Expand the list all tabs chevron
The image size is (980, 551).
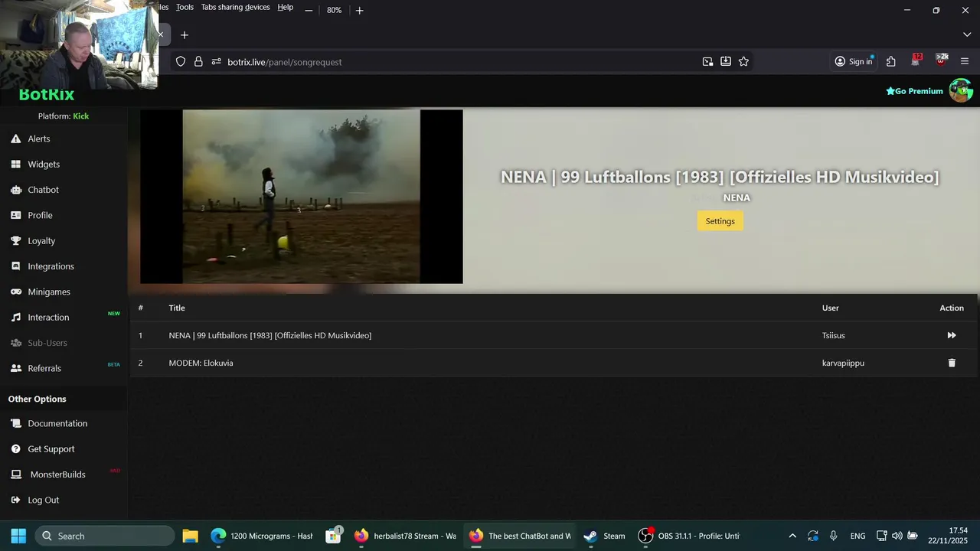(x=966, y=35)
